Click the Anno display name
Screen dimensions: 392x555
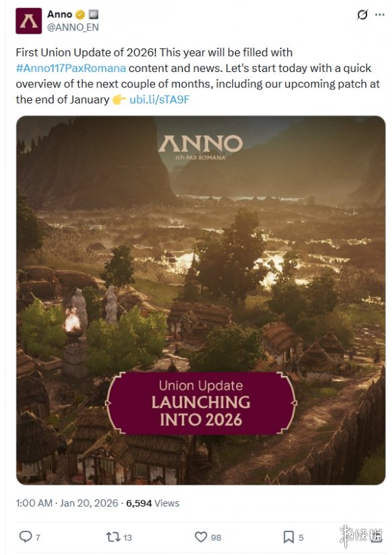point(60,14)
